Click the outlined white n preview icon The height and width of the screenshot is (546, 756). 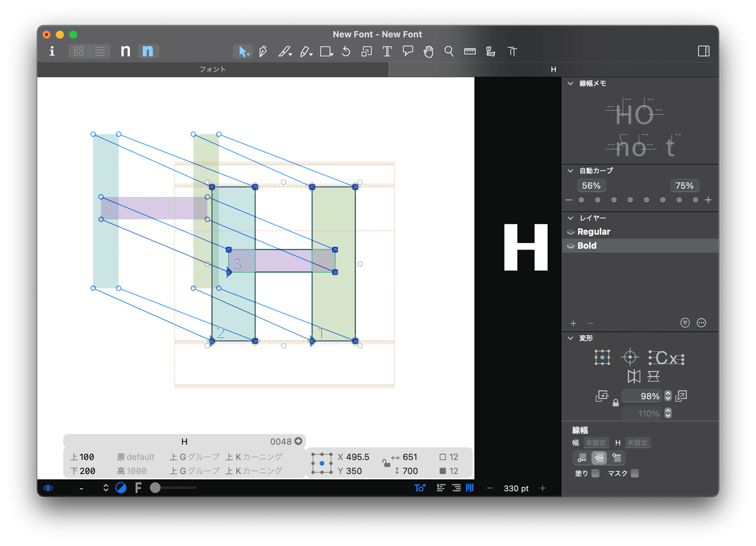click(125, 52)
